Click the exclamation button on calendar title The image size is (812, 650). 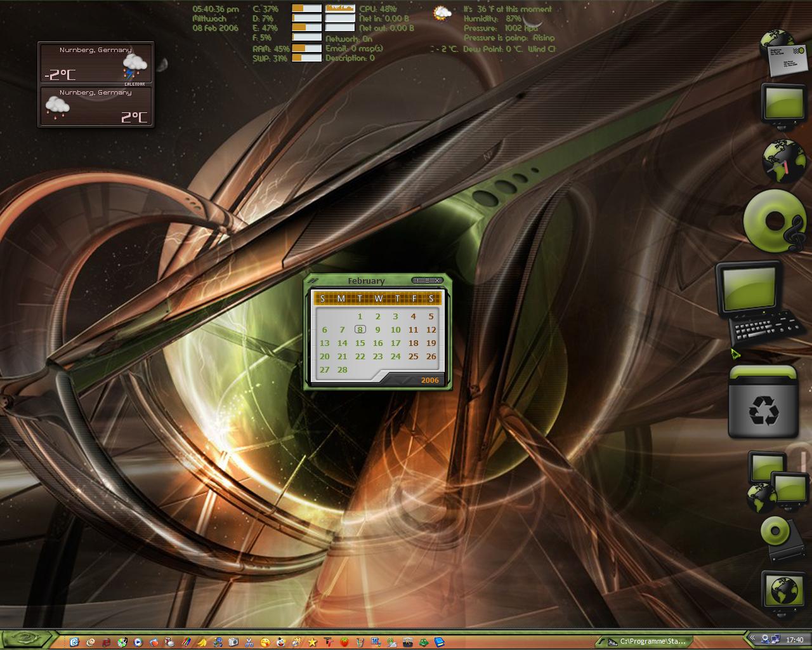coord(417,281)
